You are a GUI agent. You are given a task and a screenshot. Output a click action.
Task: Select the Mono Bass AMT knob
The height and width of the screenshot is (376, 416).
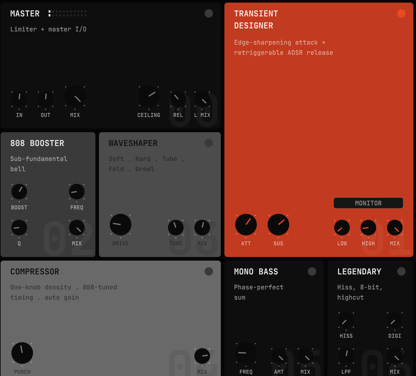click(279, 356)
